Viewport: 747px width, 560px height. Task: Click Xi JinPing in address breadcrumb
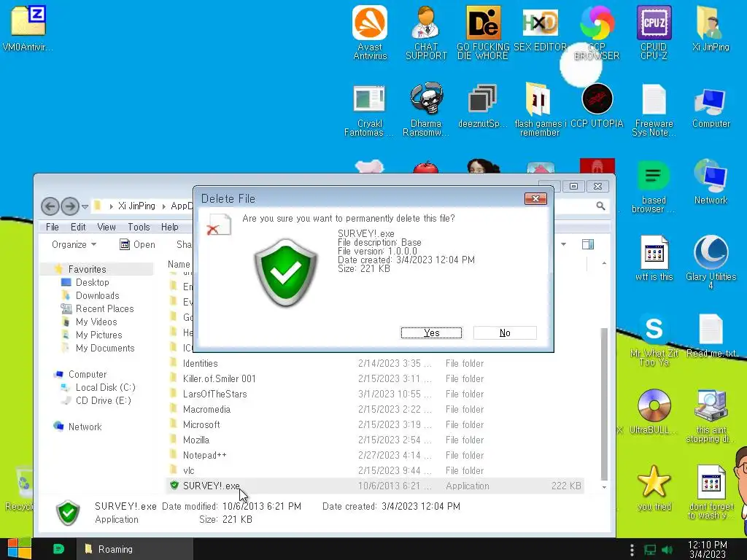[x=136, y=206]
